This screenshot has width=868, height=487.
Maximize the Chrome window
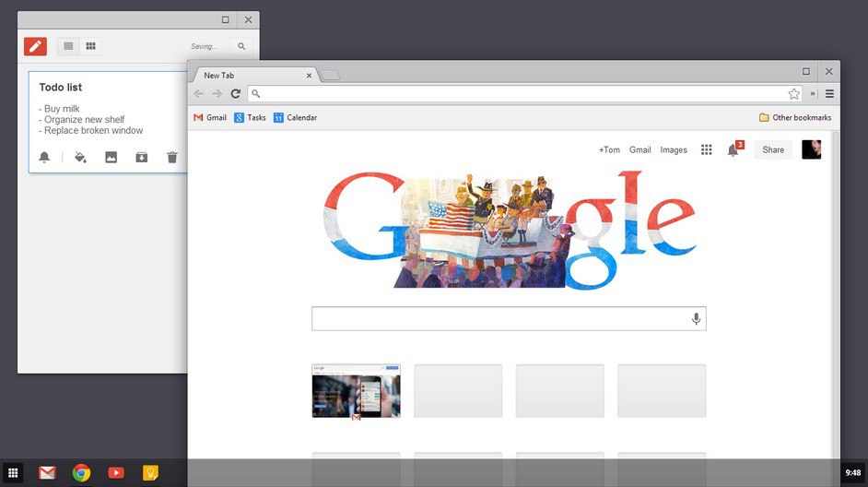pyautogui.click(x=806, y=71)
